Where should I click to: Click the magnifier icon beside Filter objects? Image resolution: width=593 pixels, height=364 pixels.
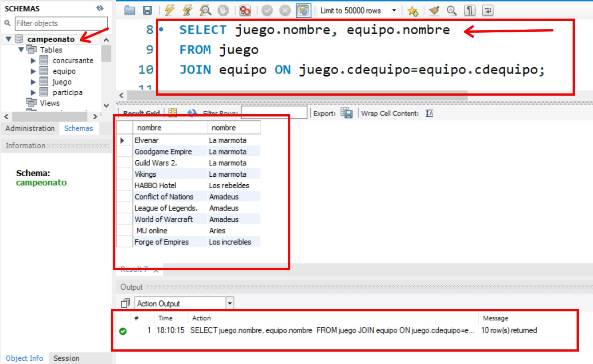click(8, 23)
